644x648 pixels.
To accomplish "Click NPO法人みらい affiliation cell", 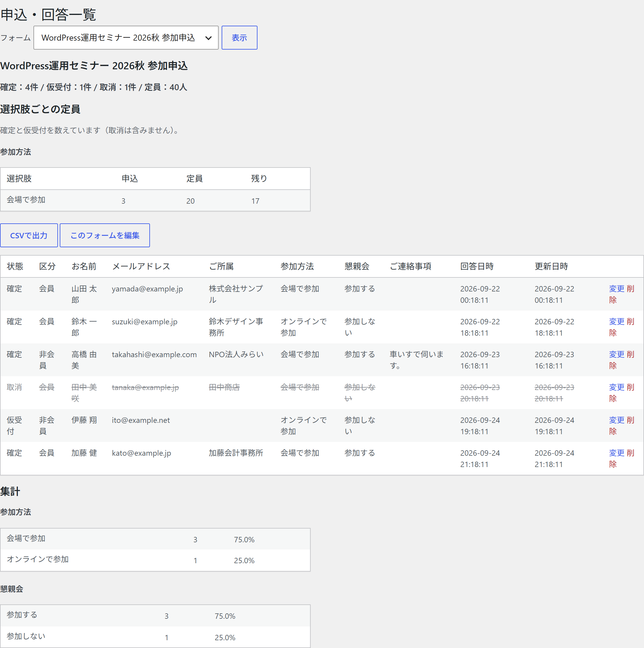I will pyautogui.click(x=236, y=354).
